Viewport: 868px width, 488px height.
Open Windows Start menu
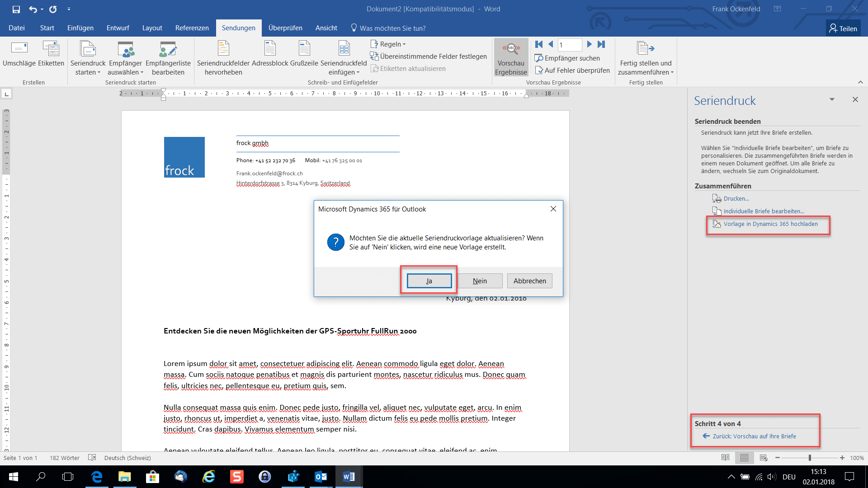tap(14, 477)
